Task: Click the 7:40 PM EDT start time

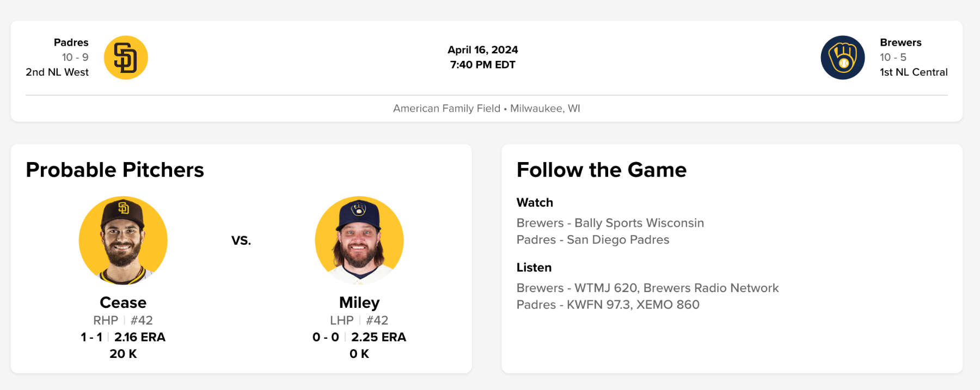Action: click(x=482, y=65)
